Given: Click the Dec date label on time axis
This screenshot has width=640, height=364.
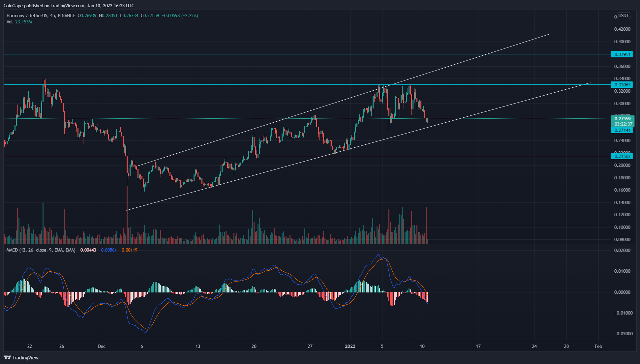Looking at the screenshot, I should (x=102, y=346).
